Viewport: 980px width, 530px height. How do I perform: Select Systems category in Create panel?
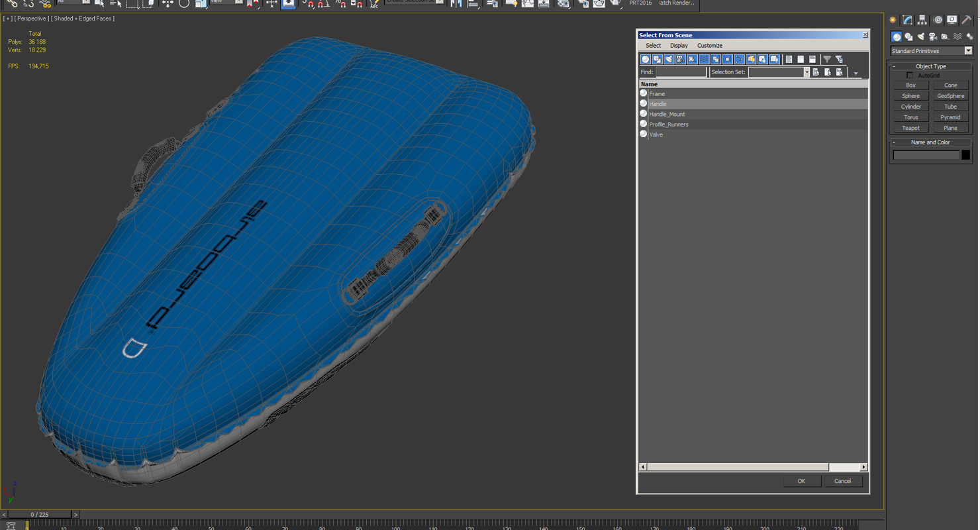point(969,37)
